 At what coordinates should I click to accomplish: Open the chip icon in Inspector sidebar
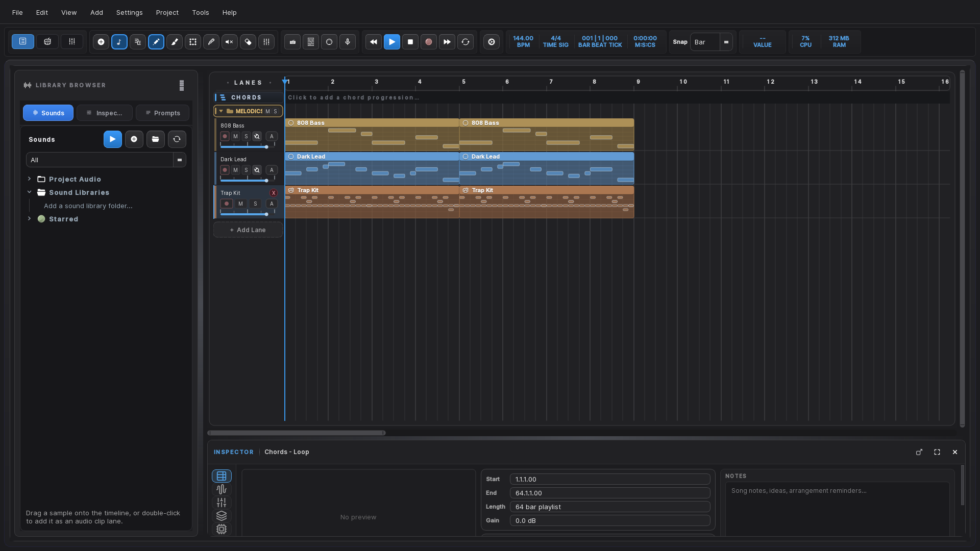[x=222, y=529]
